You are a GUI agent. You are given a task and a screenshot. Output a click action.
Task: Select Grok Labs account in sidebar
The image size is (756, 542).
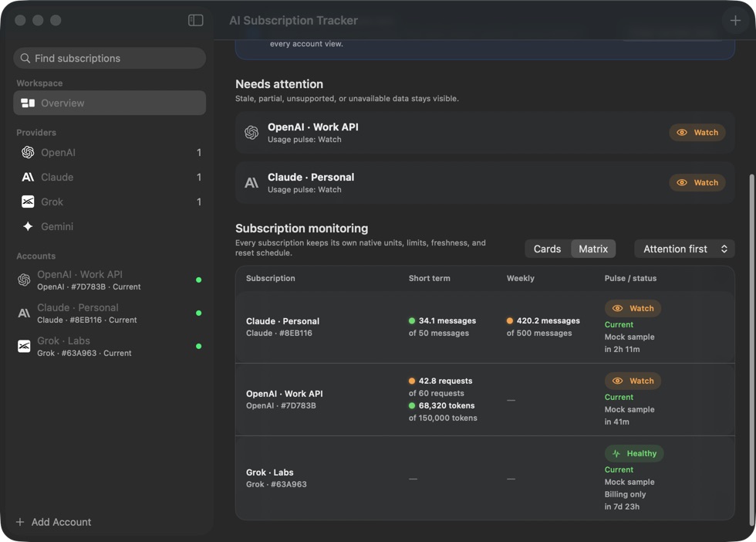[110, 346]
